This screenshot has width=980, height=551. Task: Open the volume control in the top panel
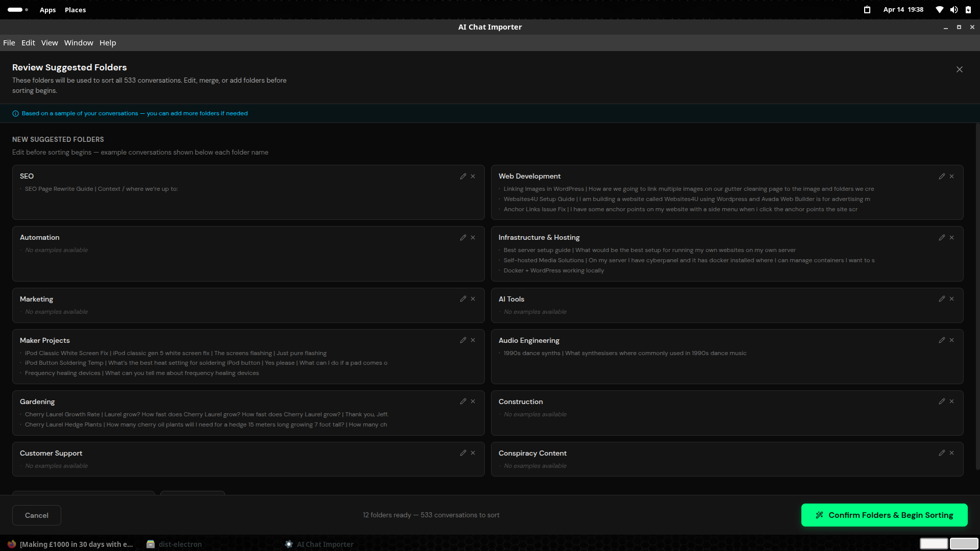(953, 9)
